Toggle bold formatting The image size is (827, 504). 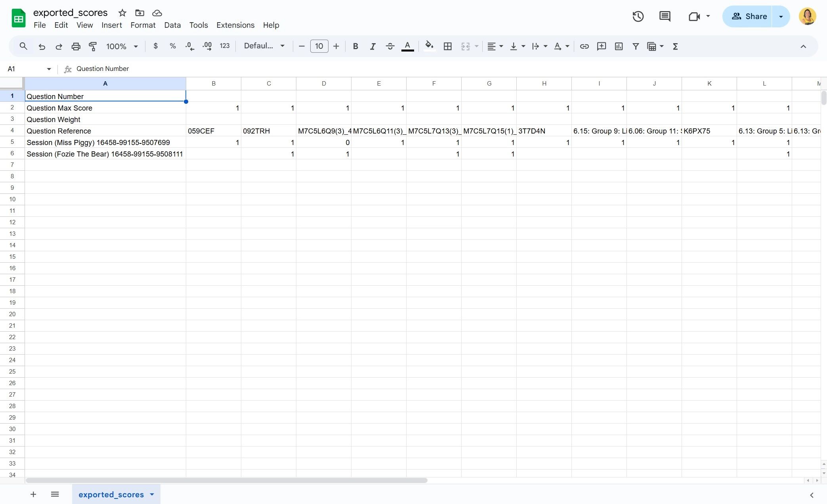[x=355, y=46]
